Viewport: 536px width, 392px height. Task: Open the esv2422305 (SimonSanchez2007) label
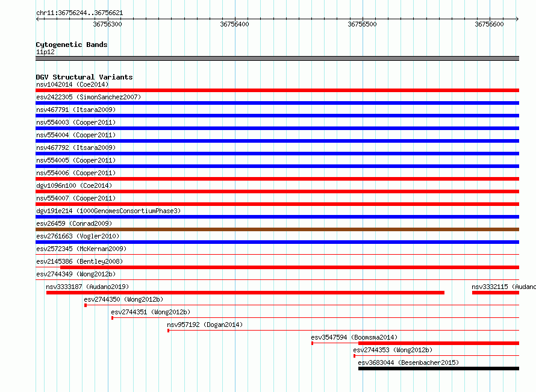(89, 97)
